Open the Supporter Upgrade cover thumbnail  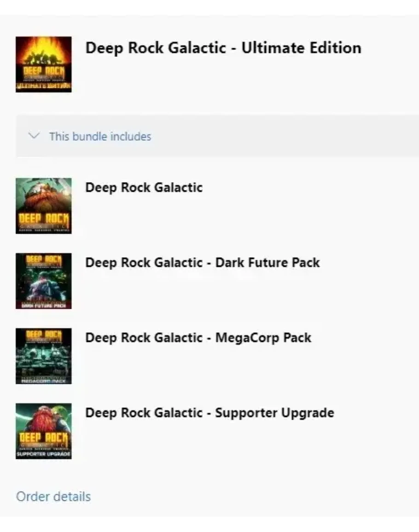(x=43, y=431)
